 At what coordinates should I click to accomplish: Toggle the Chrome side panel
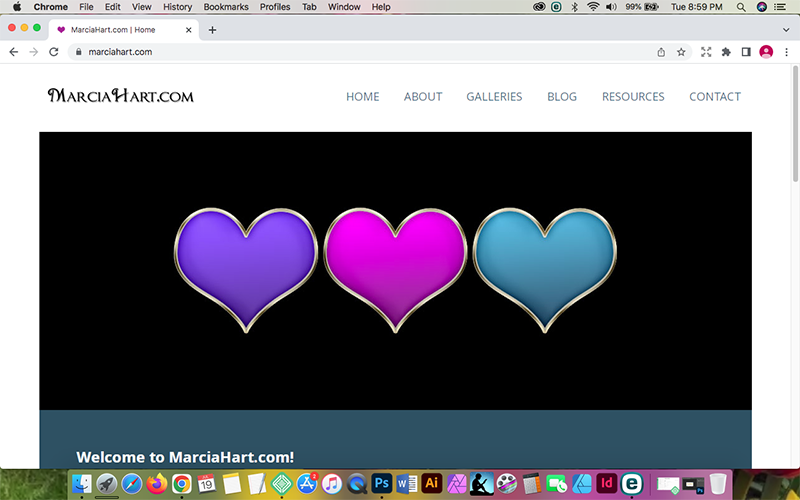click(745, 52)
